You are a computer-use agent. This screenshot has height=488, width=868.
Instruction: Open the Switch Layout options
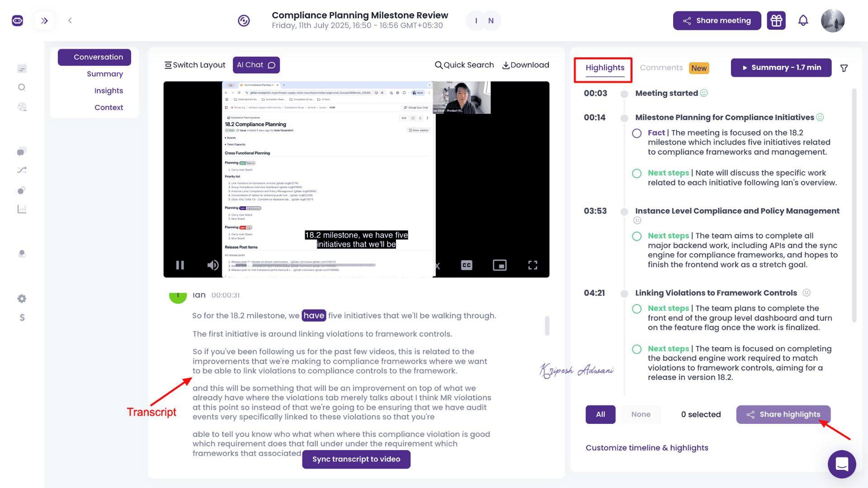click(x=195, y=65)
